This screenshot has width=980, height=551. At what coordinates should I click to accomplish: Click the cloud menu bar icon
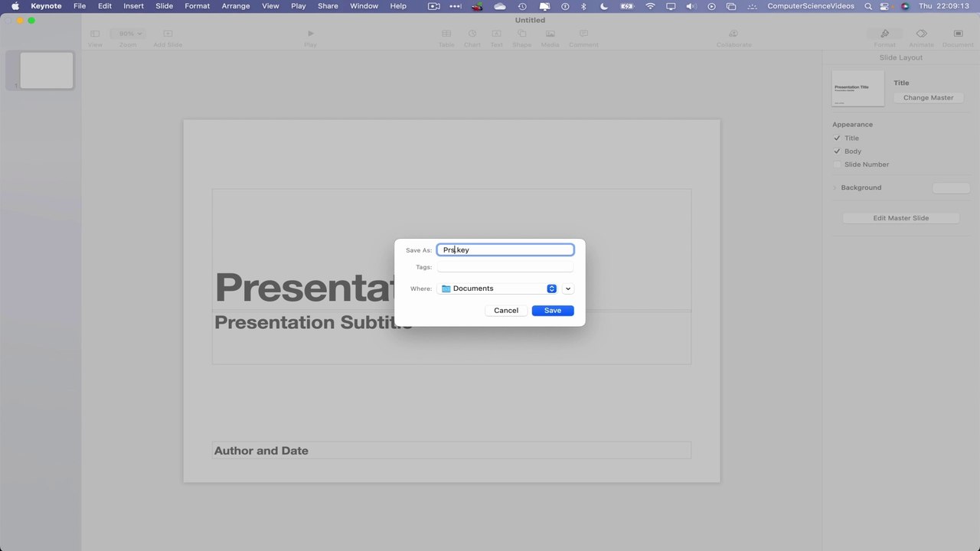[500, 6]
